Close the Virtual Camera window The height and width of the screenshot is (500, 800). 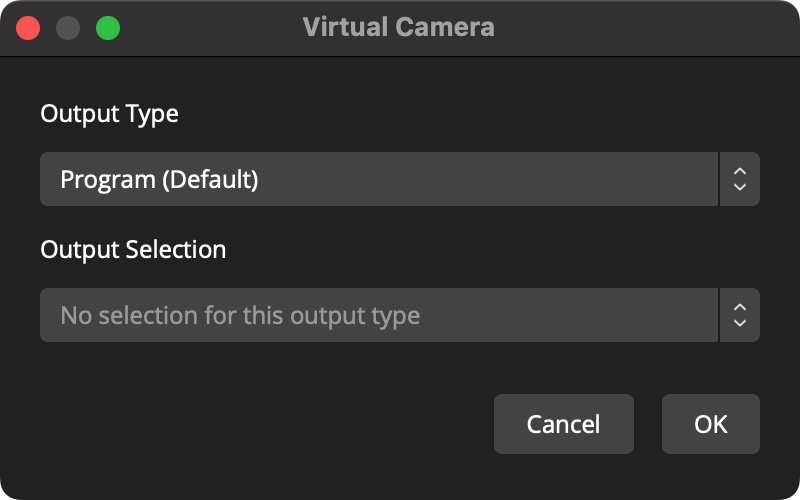(x=28, y=28)
